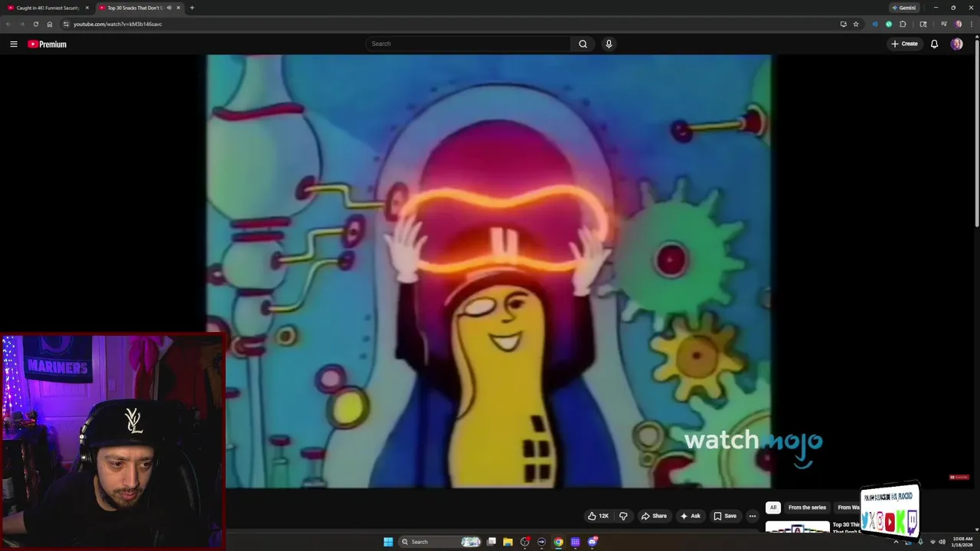
Task: Select the 'All' filter chip
Action: [773, 507]
